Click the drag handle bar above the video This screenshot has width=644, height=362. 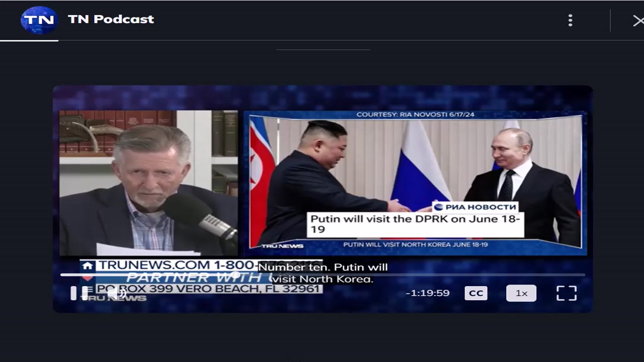click(323, 49)
